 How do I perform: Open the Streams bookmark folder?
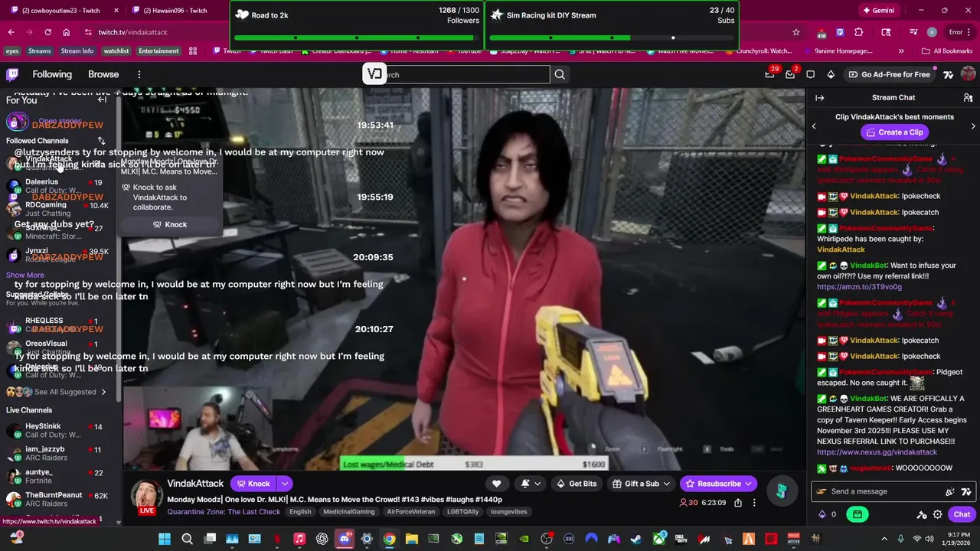(x=39, y=51)
